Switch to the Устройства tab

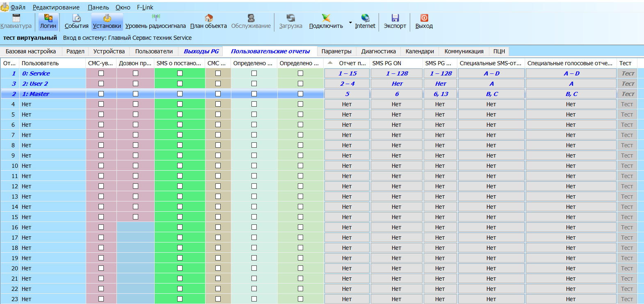click(109, 51)
